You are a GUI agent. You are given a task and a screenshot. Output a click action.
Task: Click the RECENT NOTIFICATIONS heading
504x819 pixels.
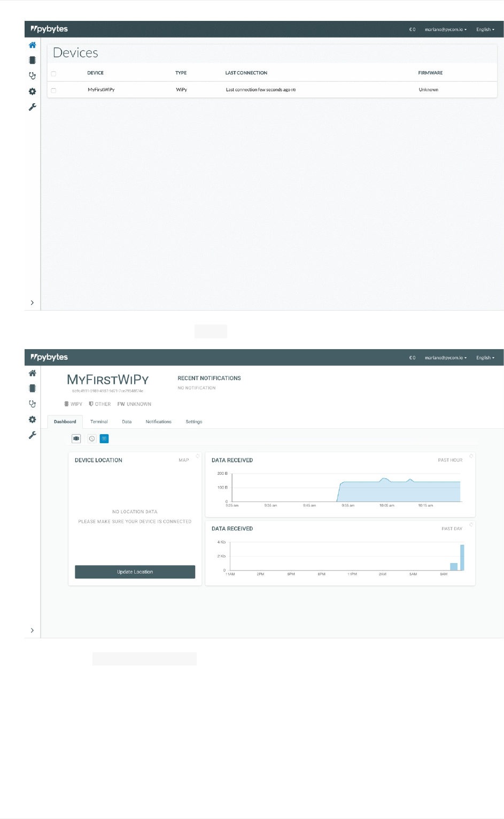click(x=209, y=378)
